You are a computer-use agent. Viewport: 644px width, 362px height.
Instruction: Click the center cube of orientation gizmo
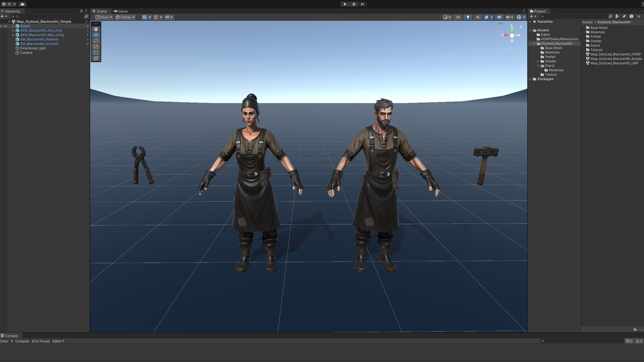coord(512,35)
